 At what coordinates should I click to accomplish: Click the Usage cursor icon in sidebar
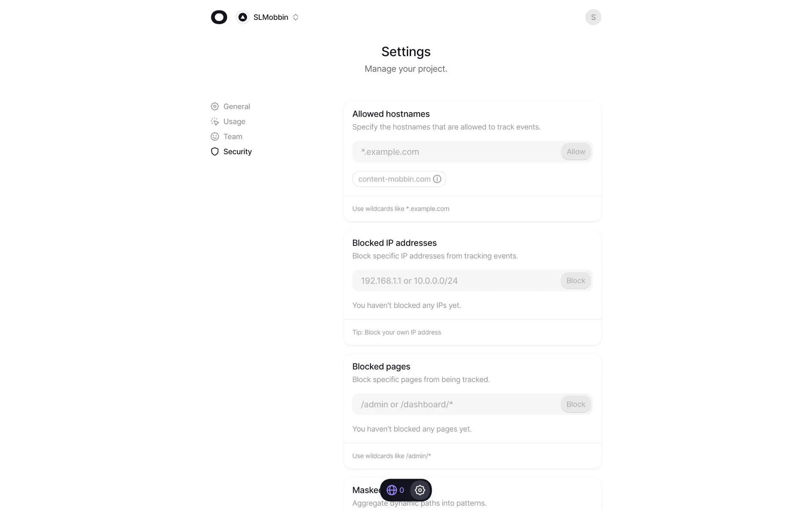tap(215, 121)
